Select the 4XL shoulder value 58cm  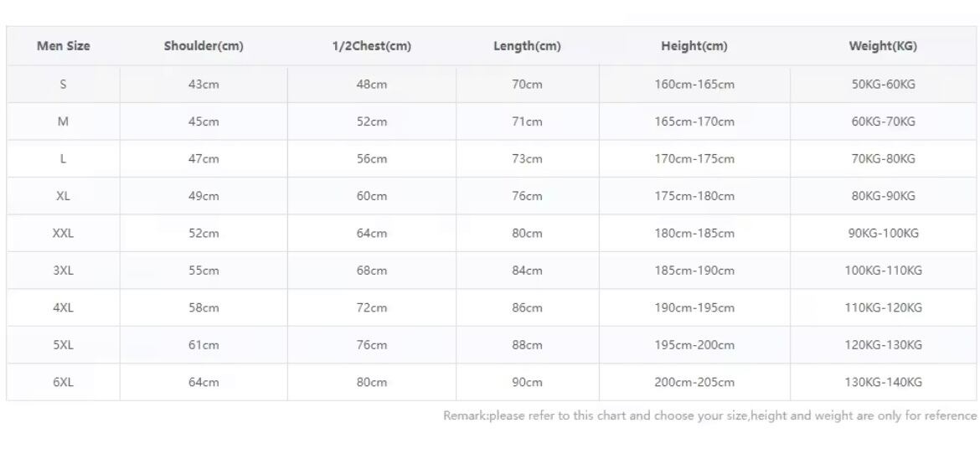click(x=204, y=307)
